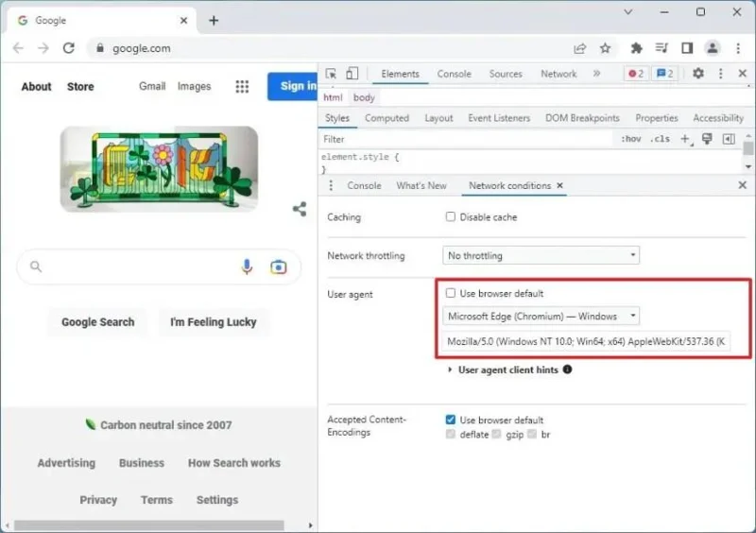The width and height of the screenshot is (756, 533).
Task: Open Chrome's three-dot menu
Action: point(738,48)
